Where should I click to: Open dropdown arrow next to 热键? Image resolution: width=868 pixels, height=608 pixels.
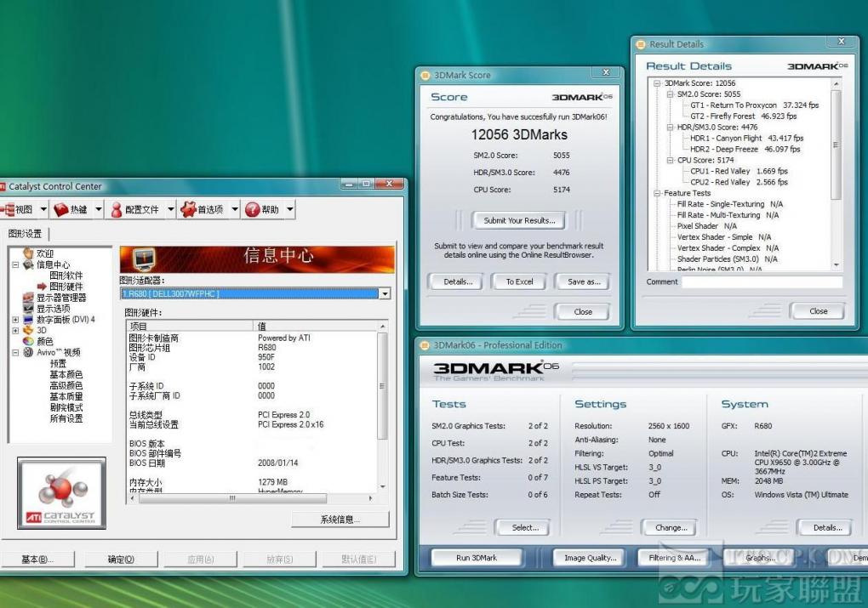click(x=99, y=209)
